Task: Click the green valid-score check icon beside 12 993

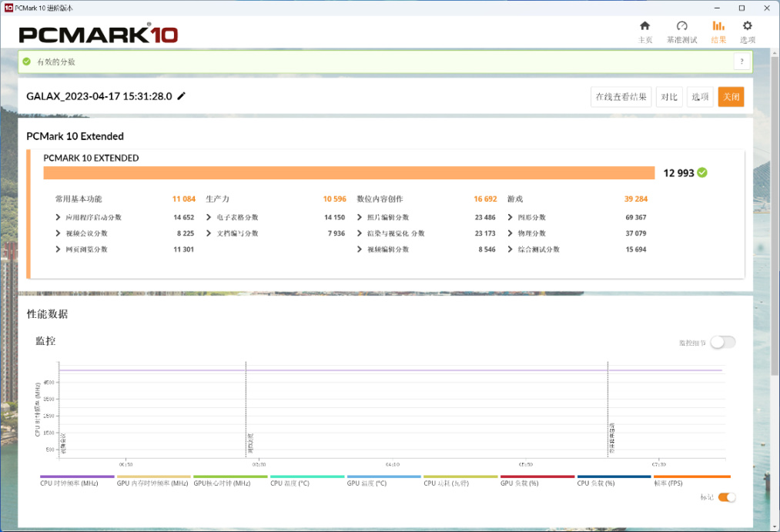Action: [x=702, y=172]
